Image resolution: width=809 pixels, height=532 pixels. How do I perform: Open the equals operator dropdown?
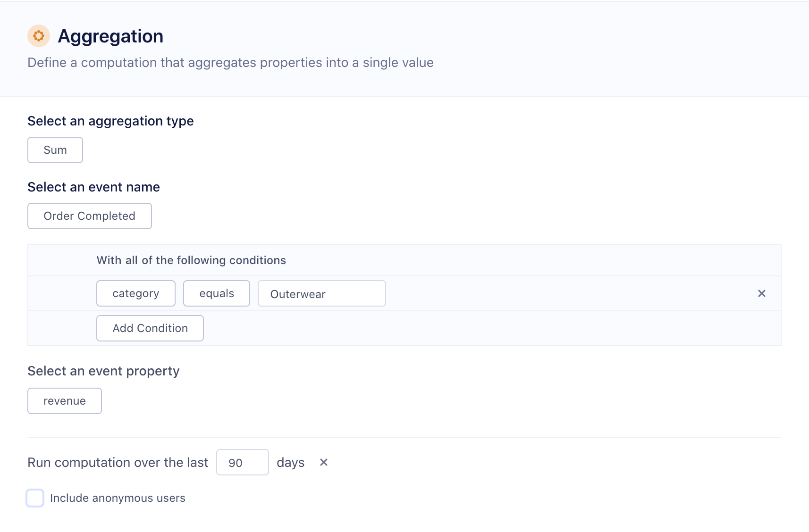coord(216,293)
